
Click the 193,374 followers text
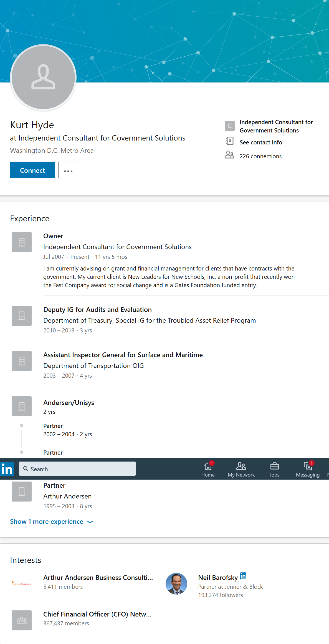(x=221, y=595)
